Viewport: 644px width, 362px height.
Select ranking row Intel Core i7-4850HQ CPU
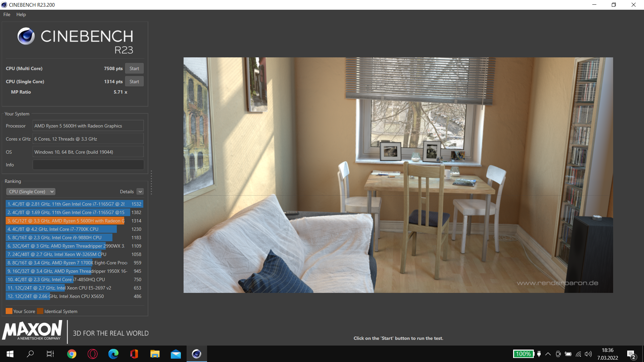75,279
